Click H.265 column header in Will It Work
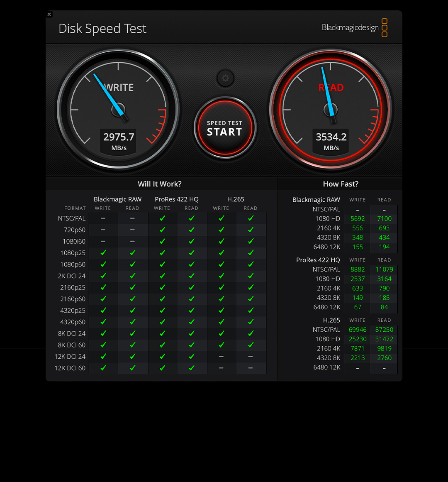Viewport: 448px width, 482px height. [236, 199]
